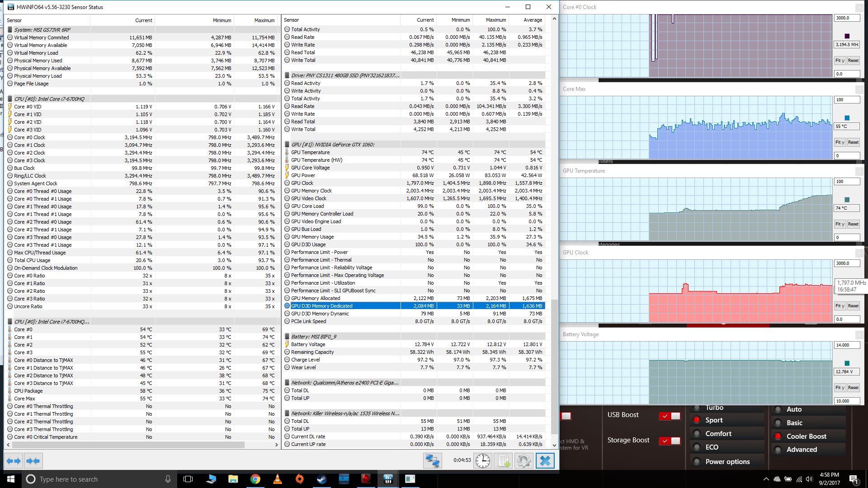Click Reset on Core #0 Clock graph
Image resolution: width=868 pixels, height=488 pixels.
pyautogui.click(x=854, y=61)
